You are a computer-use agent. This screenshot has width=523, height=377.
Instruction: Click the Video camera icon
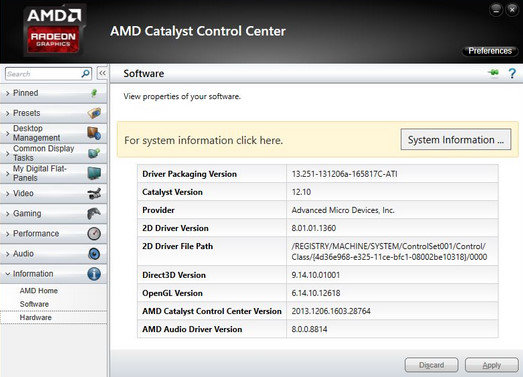click(x=94, y=194)
